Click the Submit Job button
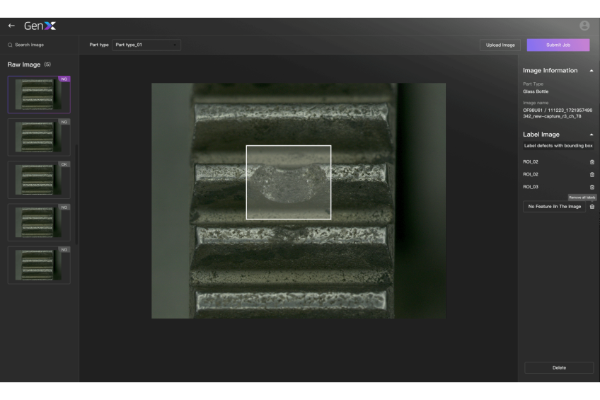This screenshot has width=600, height=400. [558, 45]
